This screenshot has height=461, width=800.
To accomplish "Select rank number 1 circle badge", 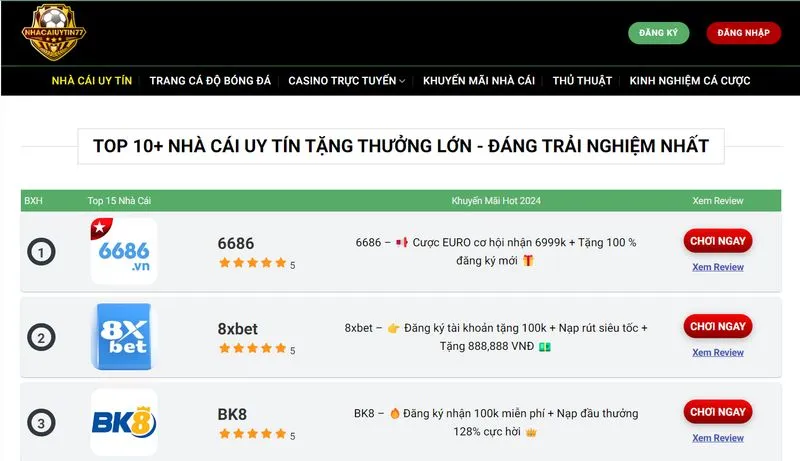I will point(41,251).
